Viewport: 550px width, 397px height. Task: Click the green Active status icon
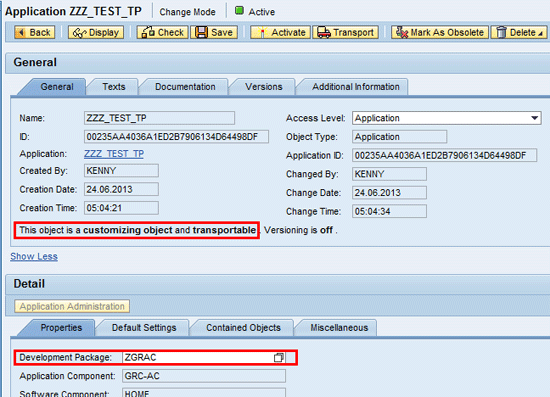coord(239,11)
